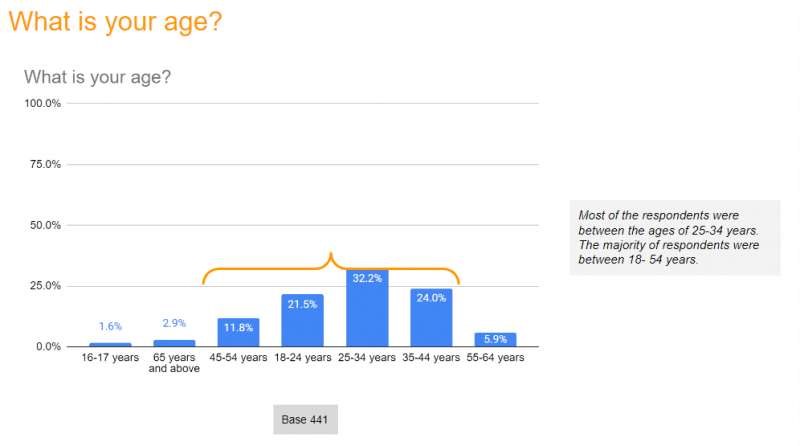Select the 65 years and above bar
This screenshot has width=800, height=446.
(x=174, y=343)
